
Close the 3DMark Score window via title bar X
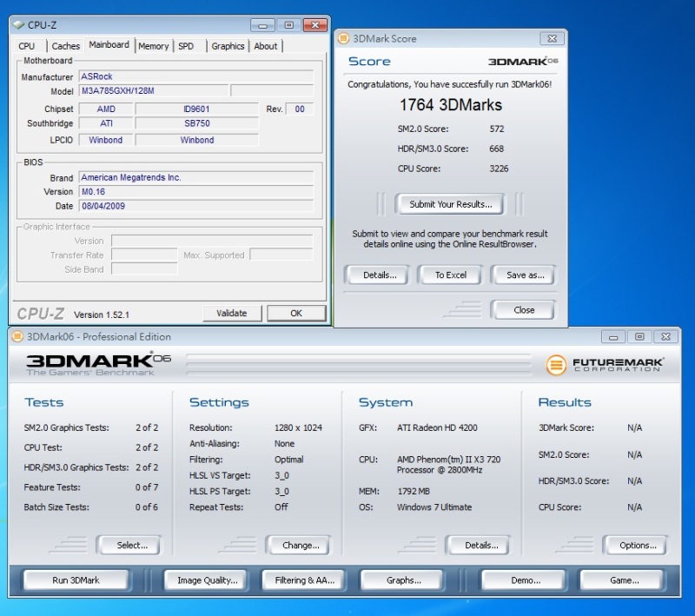552,38
